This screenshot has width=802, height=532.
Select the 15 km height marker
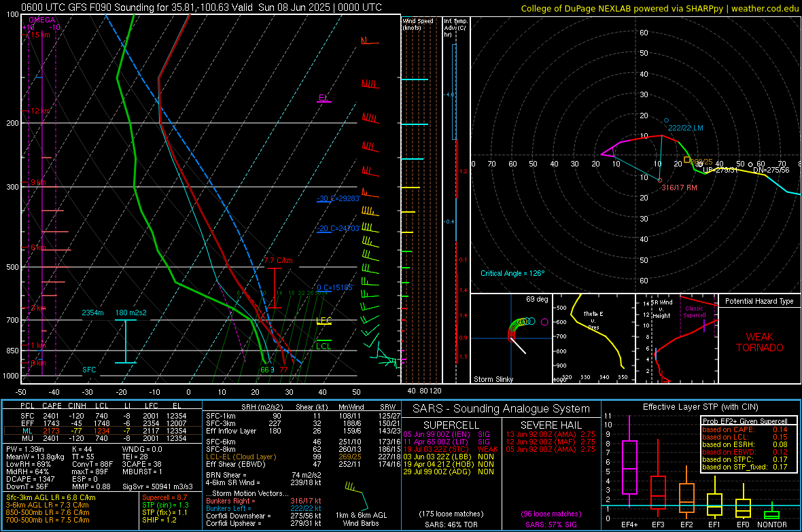pyautogui.click(x=40, y=35)
